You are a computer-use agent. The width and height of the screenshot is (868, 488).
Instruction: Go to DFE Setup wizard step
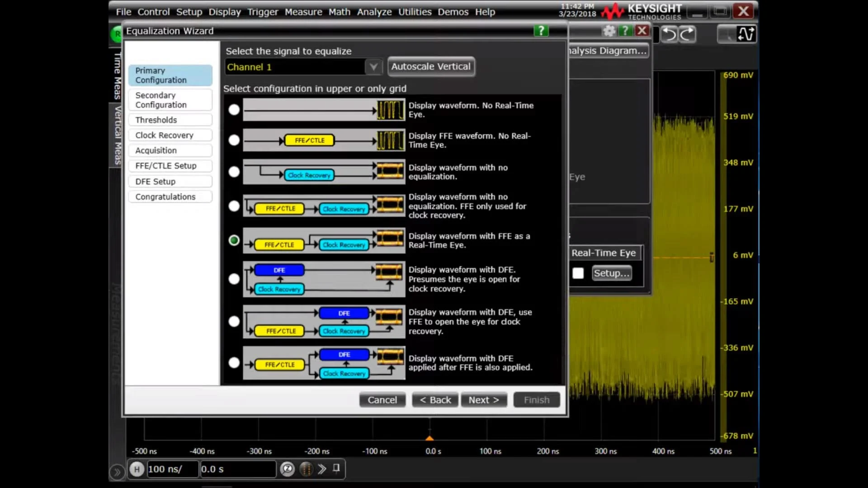[170, 181]
